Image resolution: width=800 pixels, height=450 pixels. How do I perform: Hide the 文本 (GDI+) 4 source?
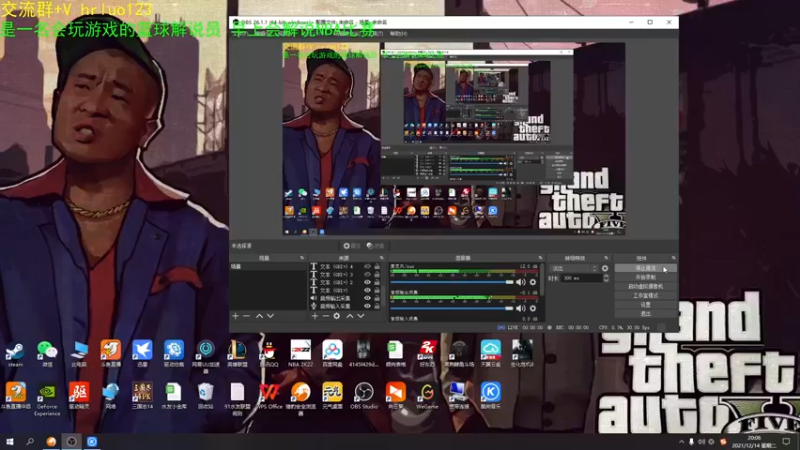pyautogui.click(x=367, y=267)
